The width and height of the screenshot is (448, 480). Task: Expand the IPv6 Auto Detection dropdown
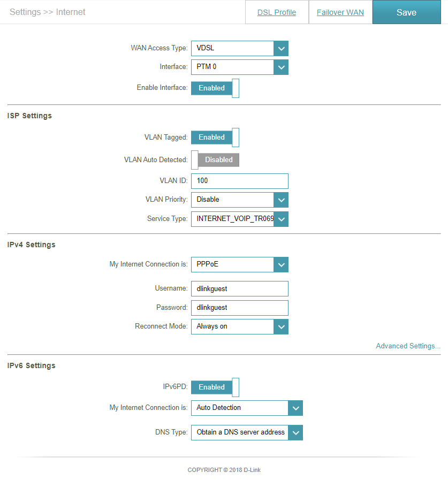click(247, 408)
